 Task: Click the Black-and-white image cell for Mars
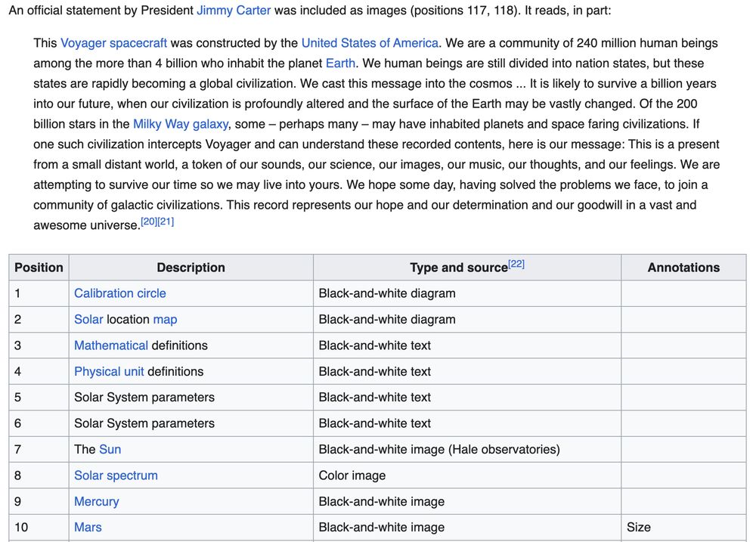(466, 527)
